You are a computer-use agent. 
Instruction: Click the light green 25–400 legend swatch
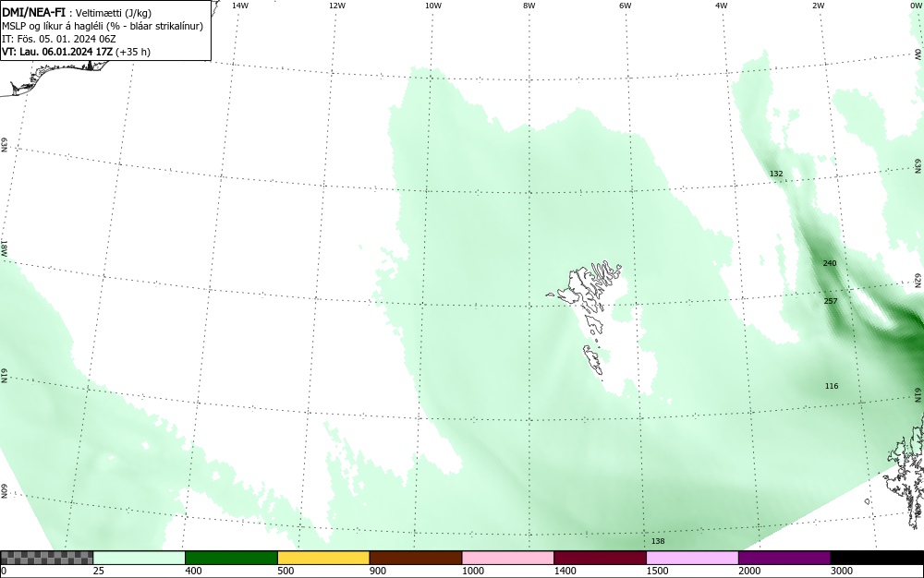(140, 558)
